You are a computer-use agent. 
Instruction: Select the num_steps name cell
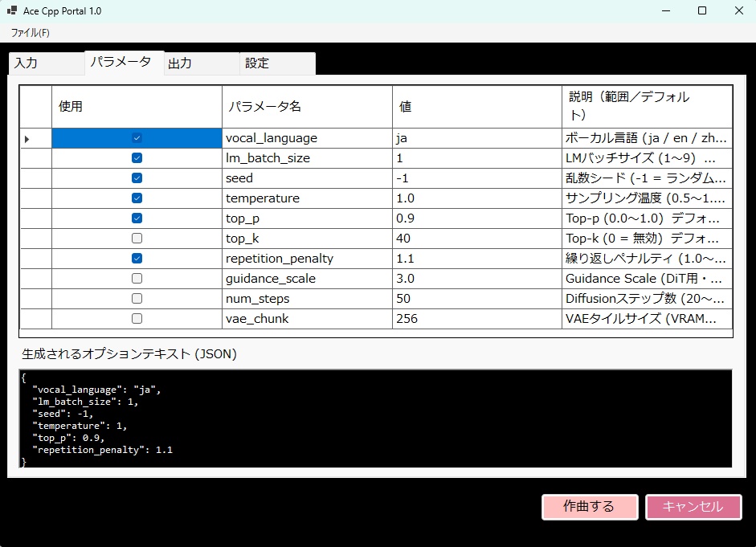click(x=307, y=299)
